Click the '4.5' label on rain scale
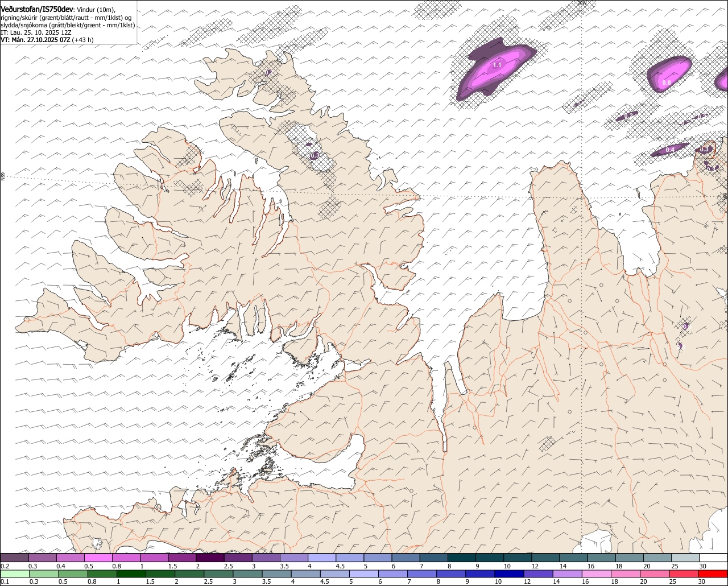This screenshot has height=586, width=728. (324, 581)
